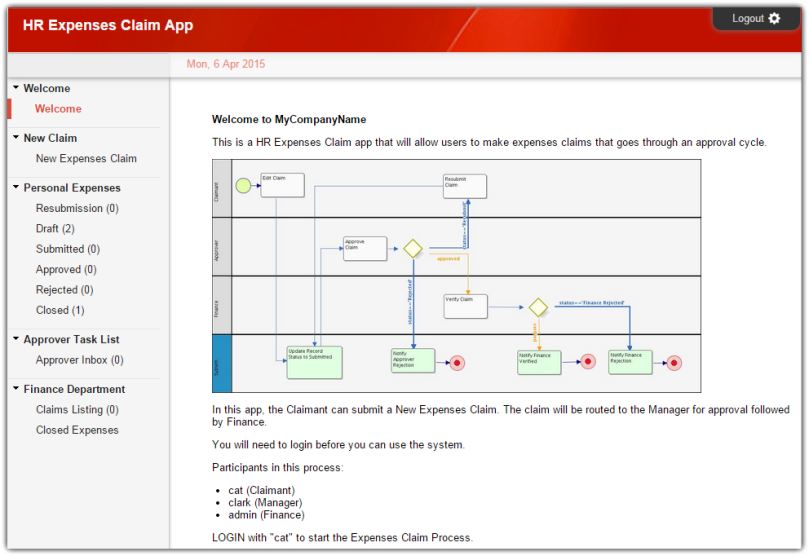The width and height of the screenshot is (809, 556).
Task: Click the approval workflow diagram image
Action: (x=456, y=275)
